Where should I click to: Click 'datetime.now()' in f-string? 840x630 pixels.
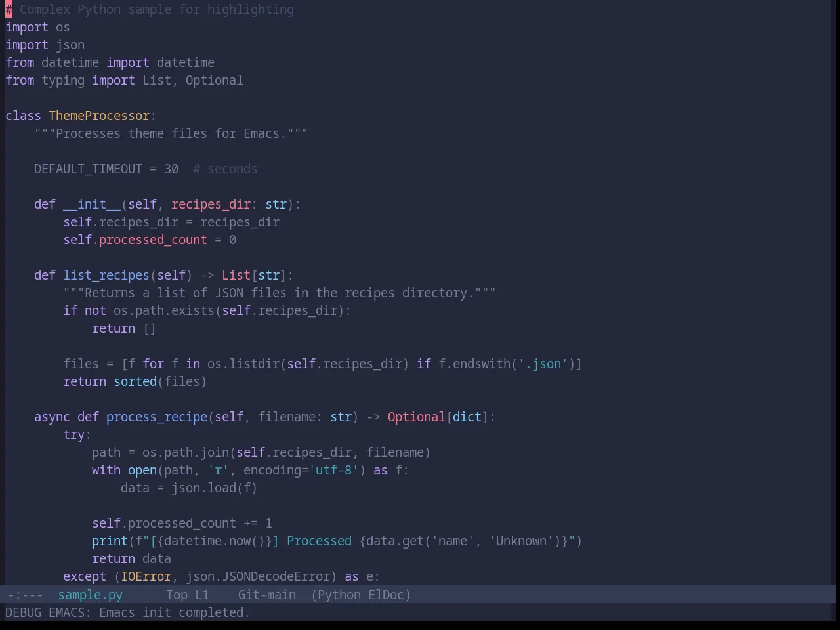(x=215, y=541)
